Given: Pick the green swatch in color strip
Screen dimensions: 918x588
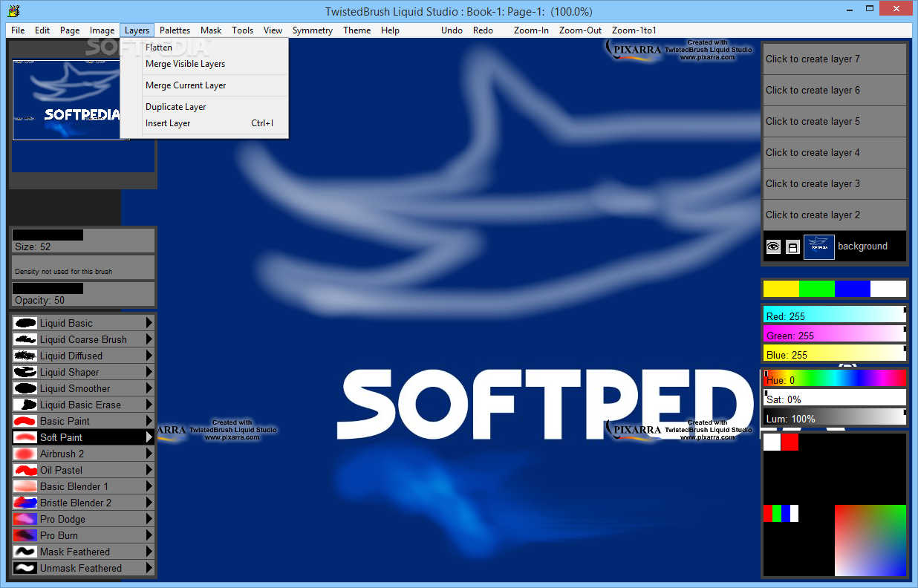Looking at the screenshot, I should coord(817,289).
